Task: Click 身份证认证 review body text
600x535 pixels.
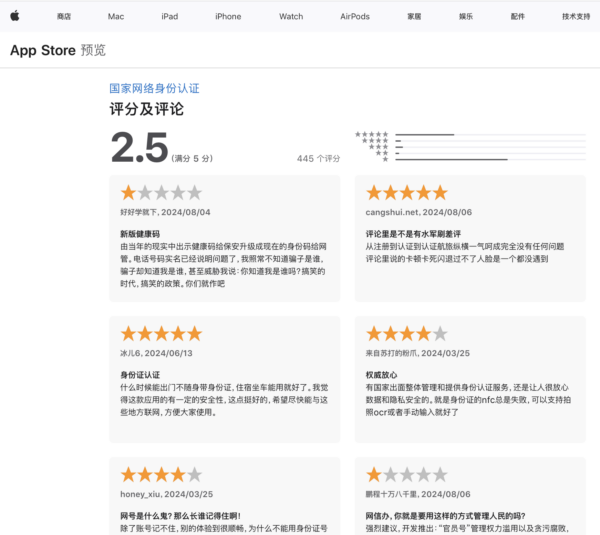Action: click(224, 400)
